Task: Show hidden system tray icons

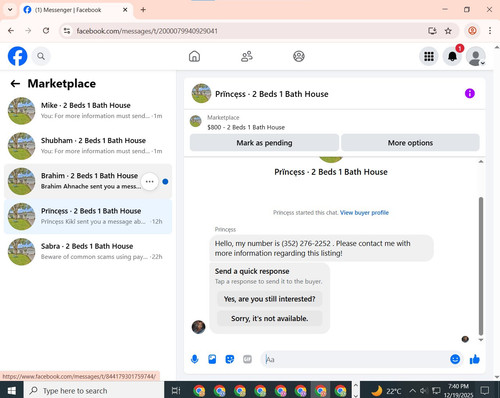Action: pos(412,391)
